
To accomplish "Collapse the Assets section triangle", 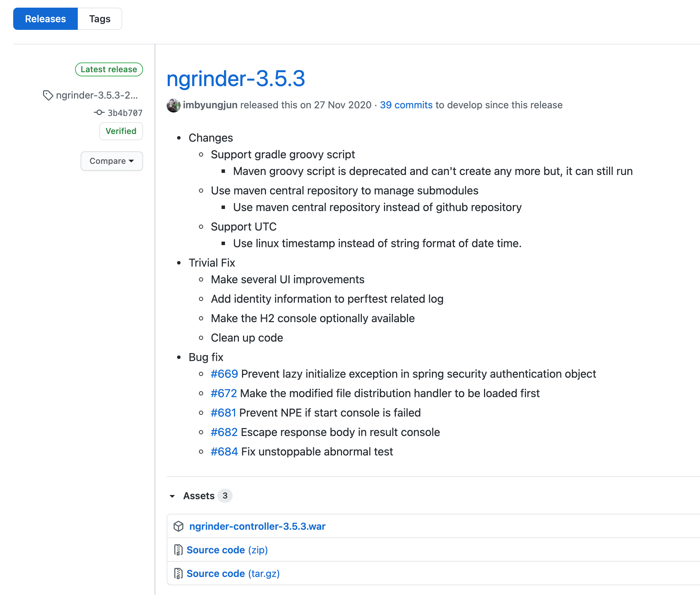I will pos(172,496).
